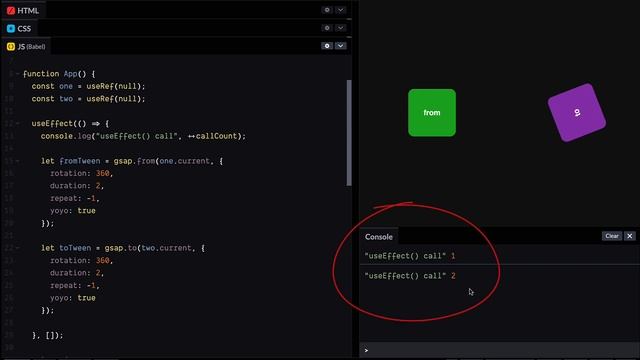640x360 pixels.
Task: Open the JS editor settings gear
Action: click(327, 46)
